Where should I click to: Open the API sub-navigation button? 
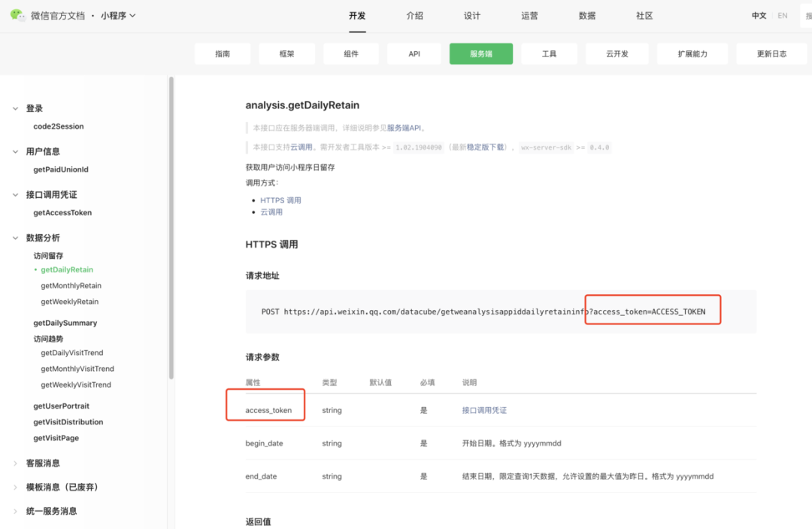[414, 54]
